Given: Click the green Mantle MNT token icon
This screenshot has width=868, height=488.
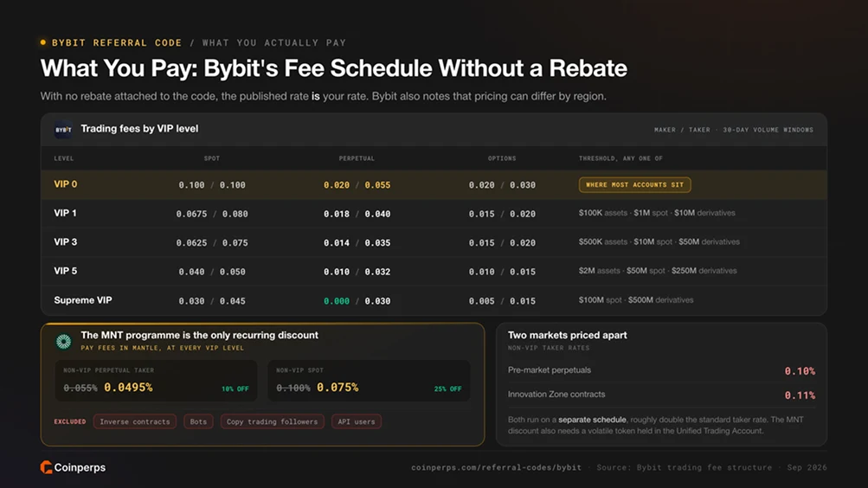Looking at the screenshot, I should (64, 342).
